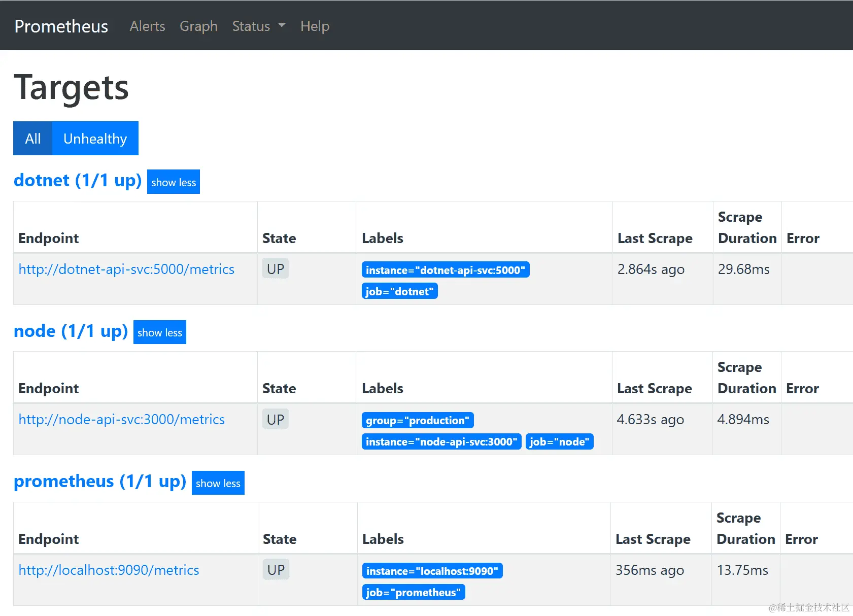853x616 pixels.
Task: Click the job="prometheus" label badge
Action: [414, 592]
